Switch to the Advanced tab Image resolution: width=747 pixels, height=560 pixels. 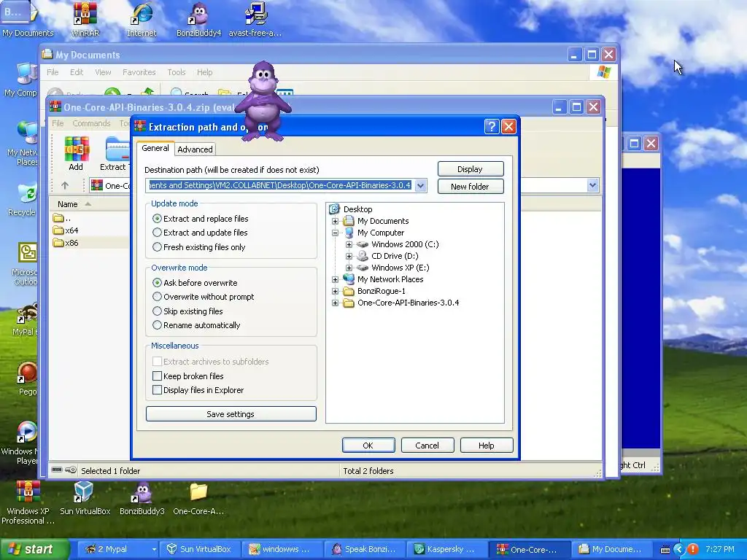195,149
